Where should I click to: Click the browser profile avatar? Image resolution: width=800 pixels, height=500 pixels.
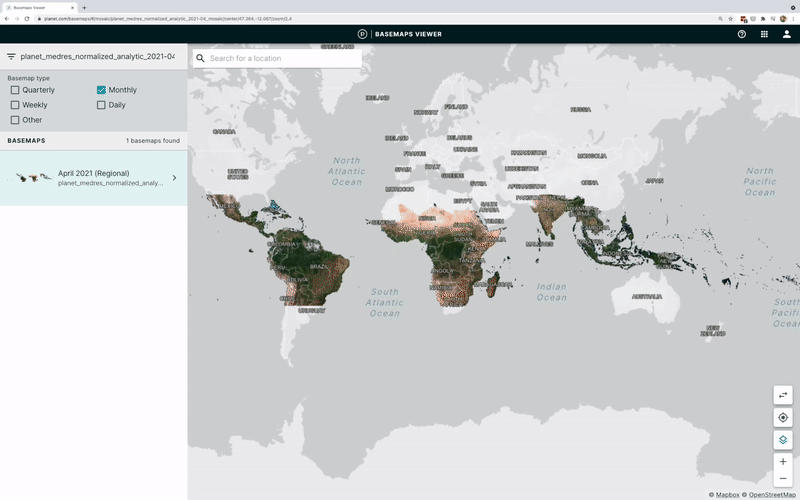click(783, 19)
